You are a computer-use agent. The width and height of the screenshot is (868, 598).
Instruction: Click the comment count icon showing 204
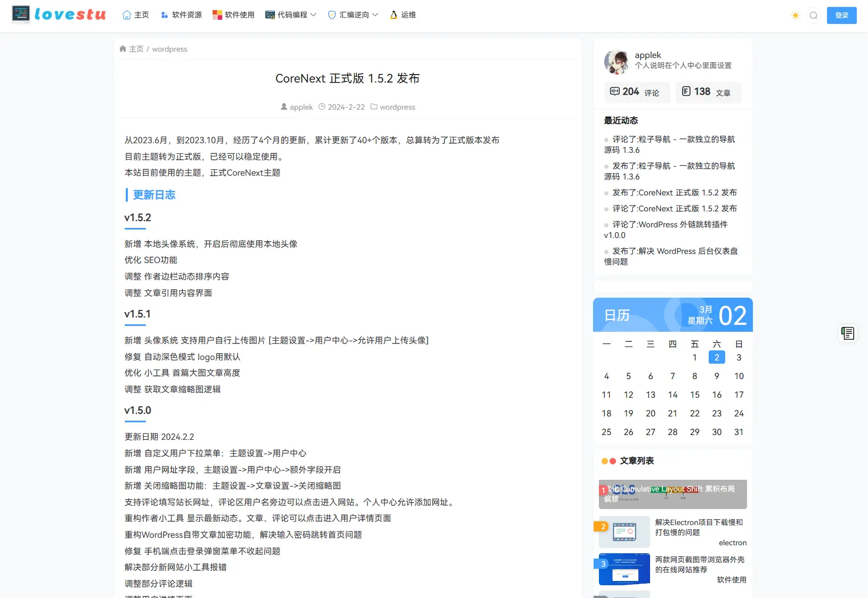pos(615,91)
